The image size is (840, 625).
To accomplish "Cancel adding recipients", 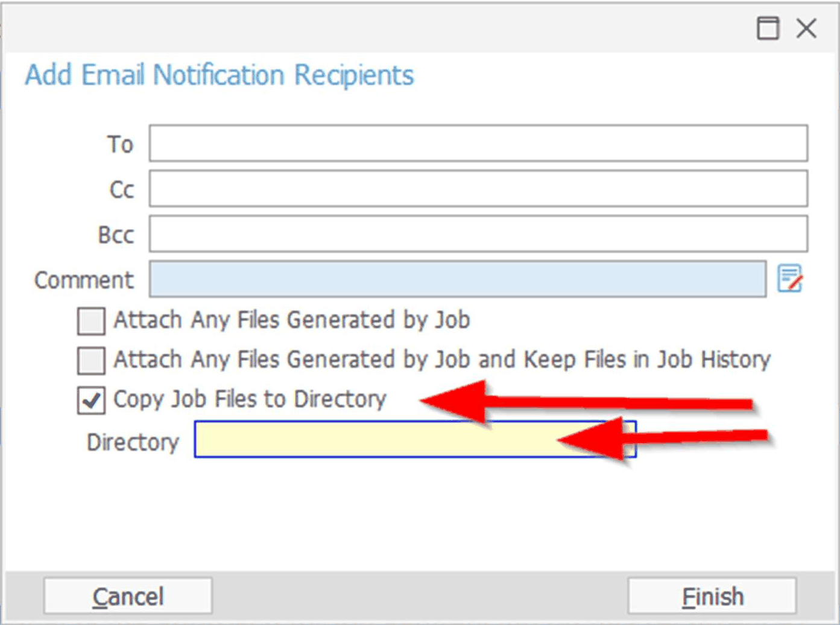I will (x=128, y=596).
